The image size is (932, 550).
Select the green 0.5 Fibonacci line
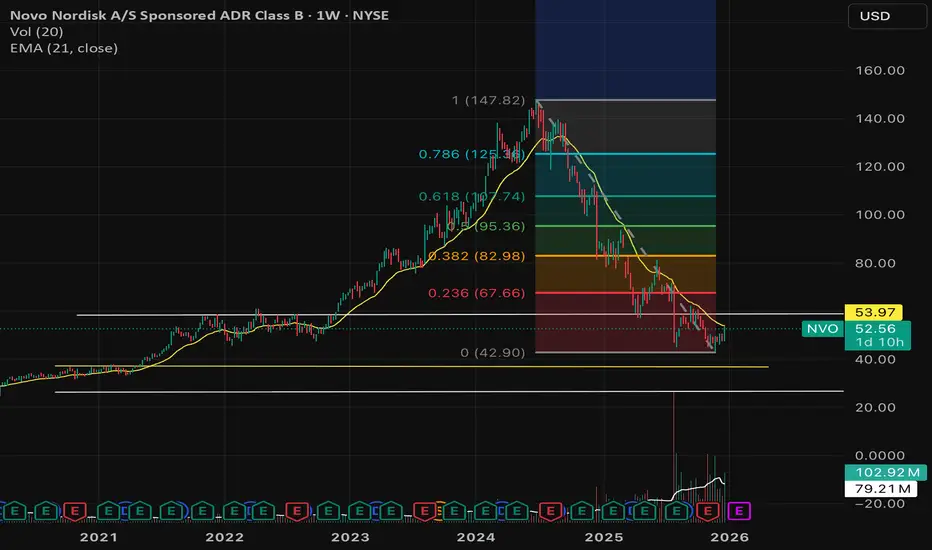click(x=625, y=226)
